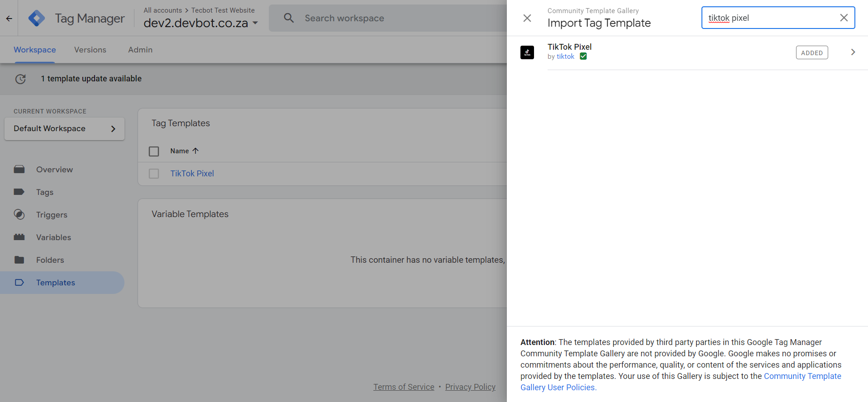The height and width of the screenshot is (402, 868).
Task: Click the back arrow icon
Action: (x=9, y=19)
